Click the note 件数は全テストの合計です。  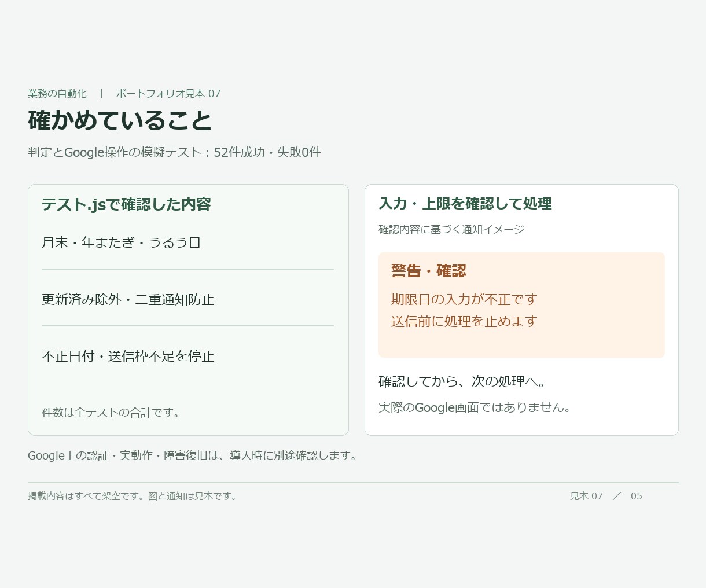coord(112,413)
